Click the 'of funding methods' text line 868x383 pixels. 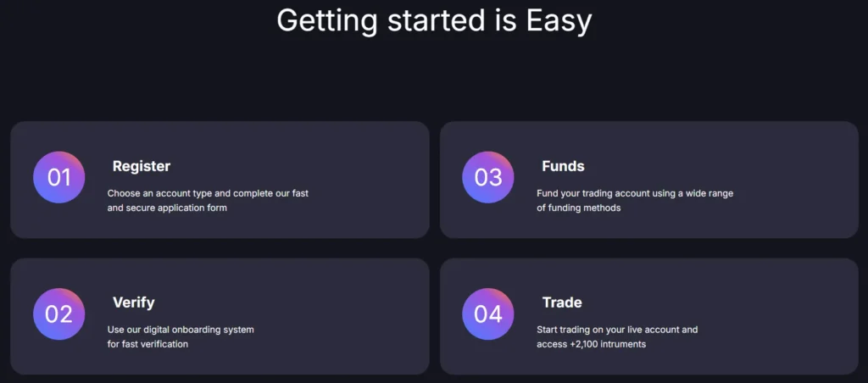[579, 208]
